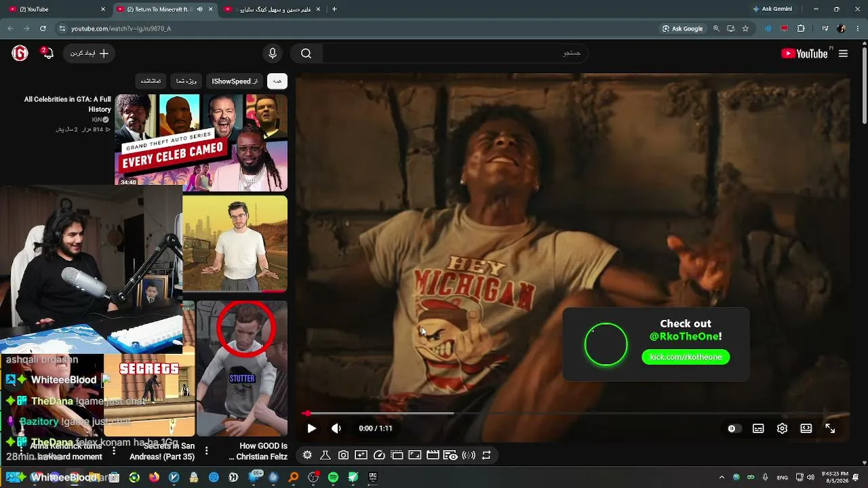The image size is (868, 488).
Task: Open the STUTTER red-circle video thumbnail
Action: 241,369
